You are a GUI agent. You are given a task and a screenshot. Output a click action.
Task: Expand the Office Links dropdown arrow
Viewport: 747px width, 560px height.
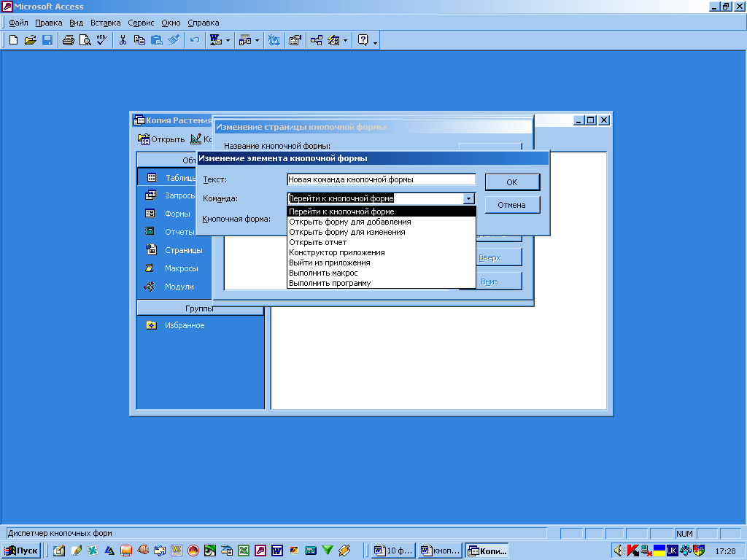(228, 41)
